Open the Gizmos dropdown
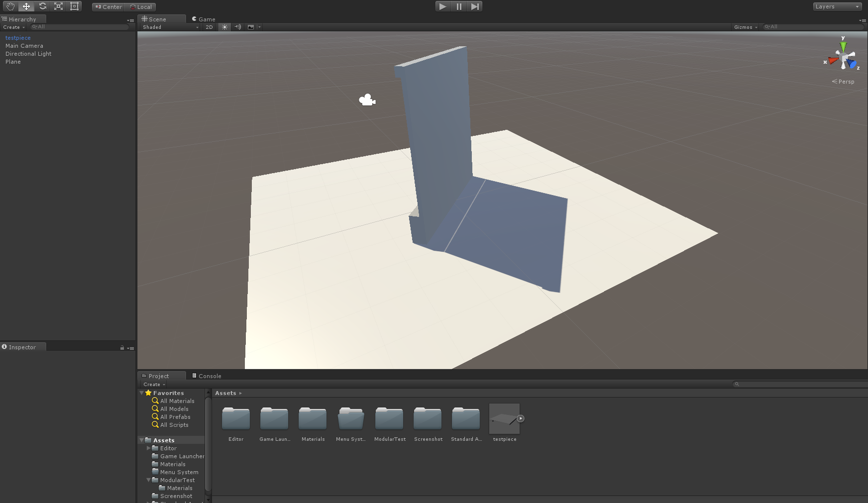Image resolution: width=868 pixels, height=503 pixels. coord(746,27)
